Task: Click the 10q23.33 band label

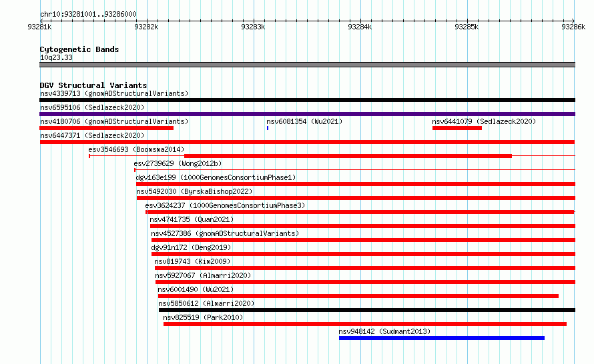Action: pos(56,57)
